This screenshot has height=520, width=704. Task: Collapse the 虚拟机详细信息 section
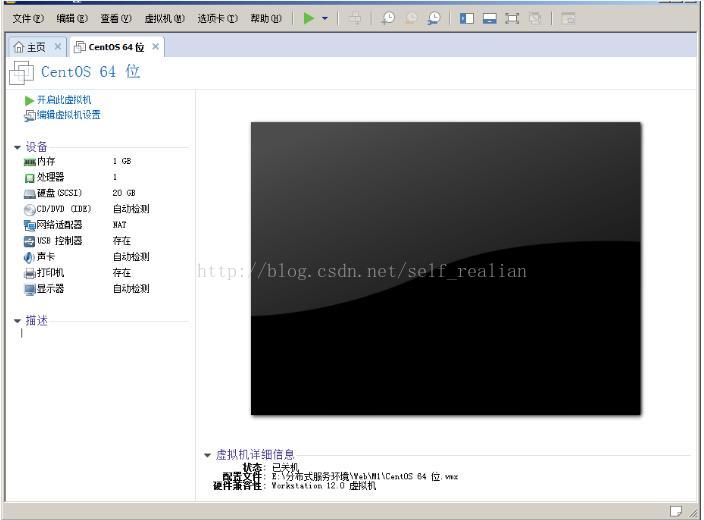click(207, 455)
